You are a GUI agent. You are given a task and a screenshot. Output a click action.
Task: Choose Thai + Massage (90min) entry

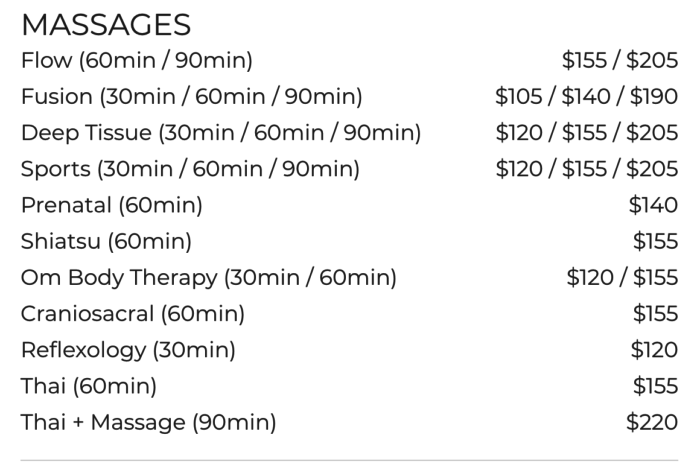[149, 422]
